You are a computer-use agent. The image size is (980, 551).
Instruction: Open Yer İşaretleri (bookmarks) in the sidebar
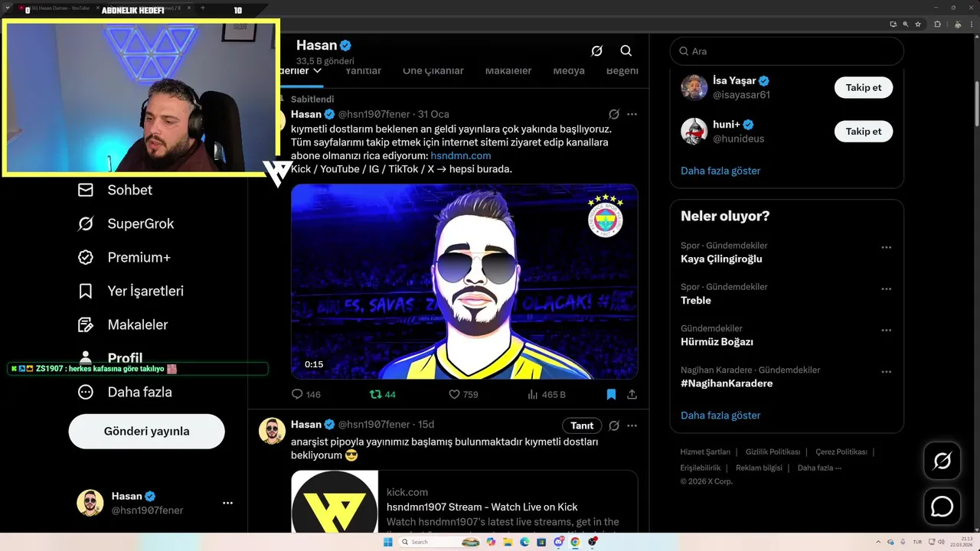click(x=130, y=291)
